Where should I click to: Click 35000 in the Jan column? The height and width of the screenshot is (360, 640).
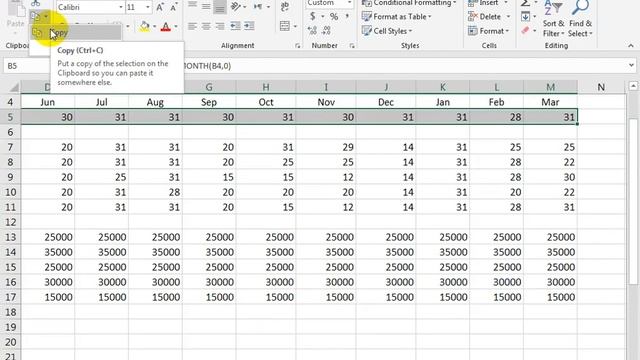pyautogui.click(x=442, y=252)
